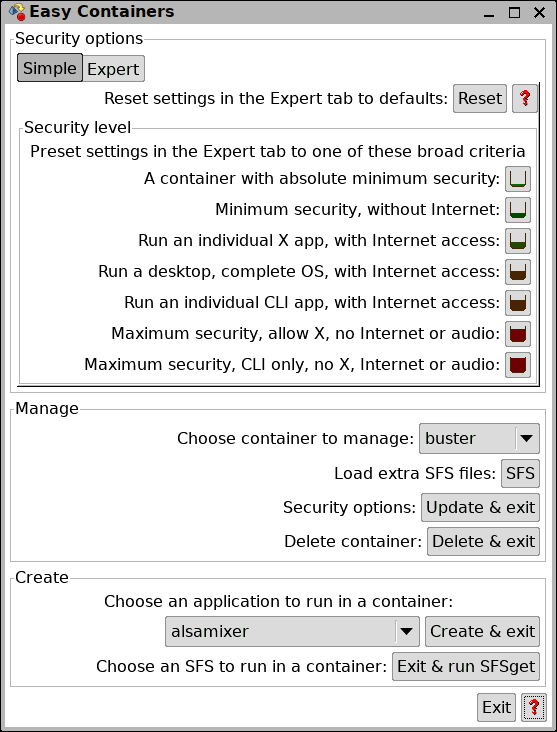The width and height of the screenshot is (557, 732).
Task: Open alsamixer application dropdown arrow
Action: click(407, 632)
